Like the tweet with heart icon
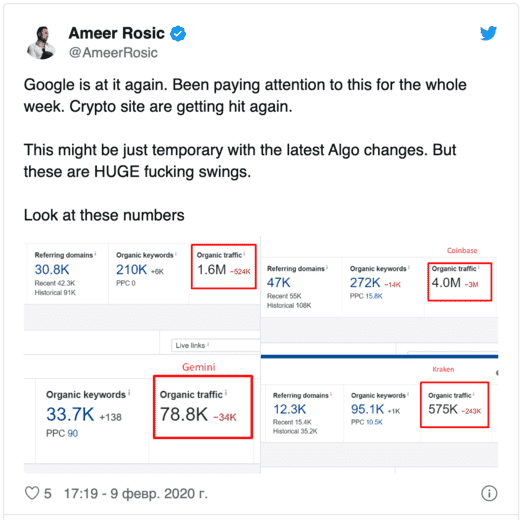Image resolution: width=521 pixels, height=520 pixels. point(32,493)
